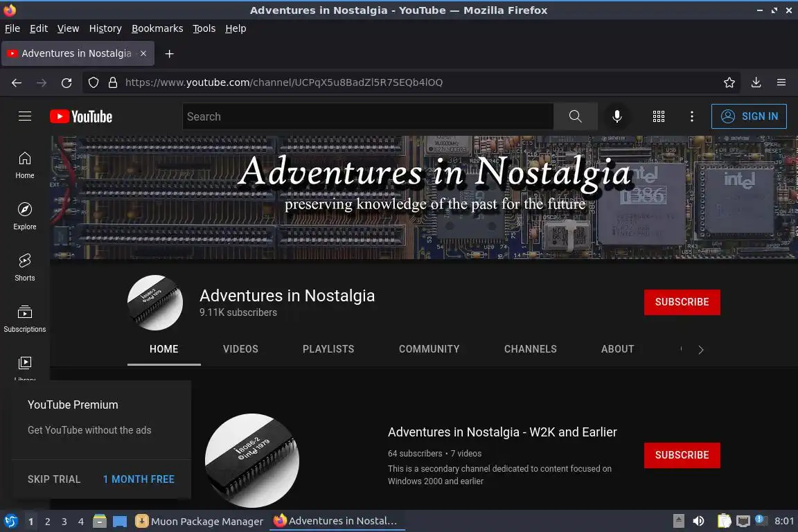Open the YouTube hamburger guide menu
The image size is (798, 532).
tap(24, 116)
